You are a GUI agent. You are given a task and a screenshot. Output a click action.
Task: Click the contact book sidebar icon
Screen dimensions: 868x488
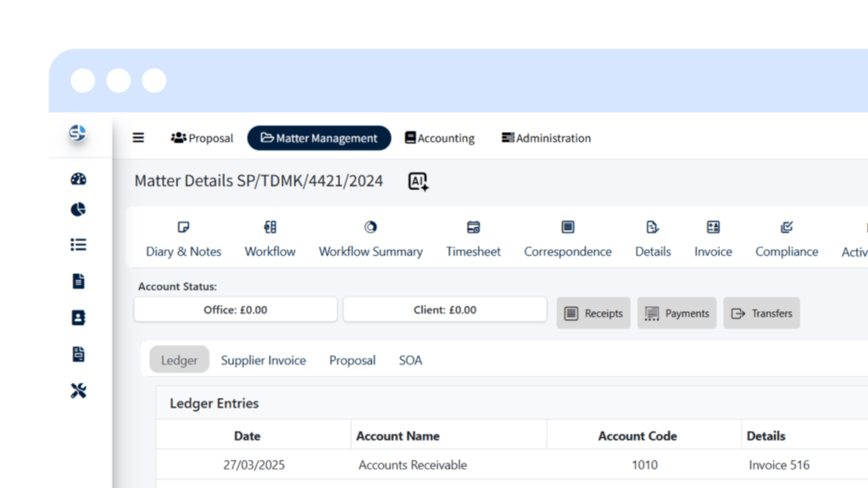click(78, 318)
